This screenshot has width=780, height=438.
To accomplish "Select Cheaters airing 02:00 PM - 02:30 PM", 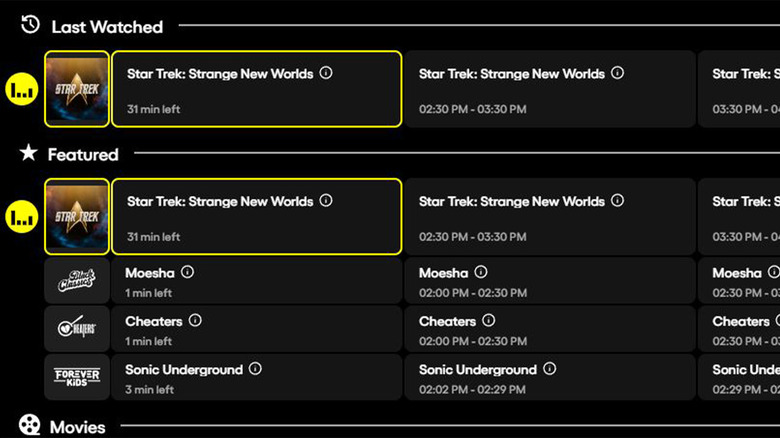I will pyautogui.click(x=548, y=330).
